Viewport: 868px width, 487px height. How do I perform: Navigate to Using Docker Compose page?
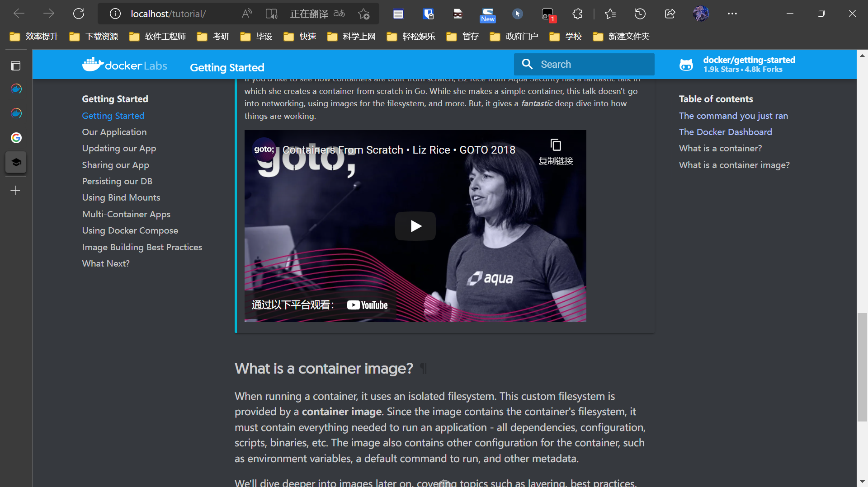pos(130,230)
